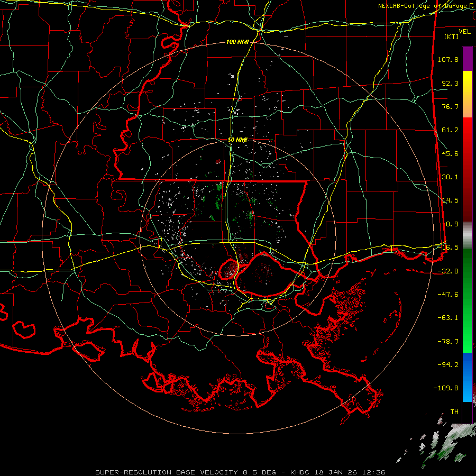Click the 30.1 velocity scale value

(x=450, y=177)
